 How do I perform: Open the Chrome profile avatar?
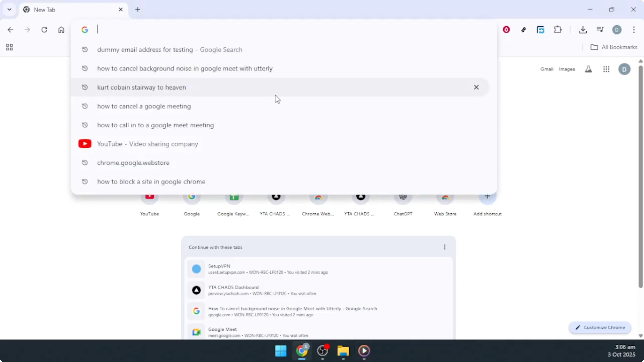(x=617, y=30)
